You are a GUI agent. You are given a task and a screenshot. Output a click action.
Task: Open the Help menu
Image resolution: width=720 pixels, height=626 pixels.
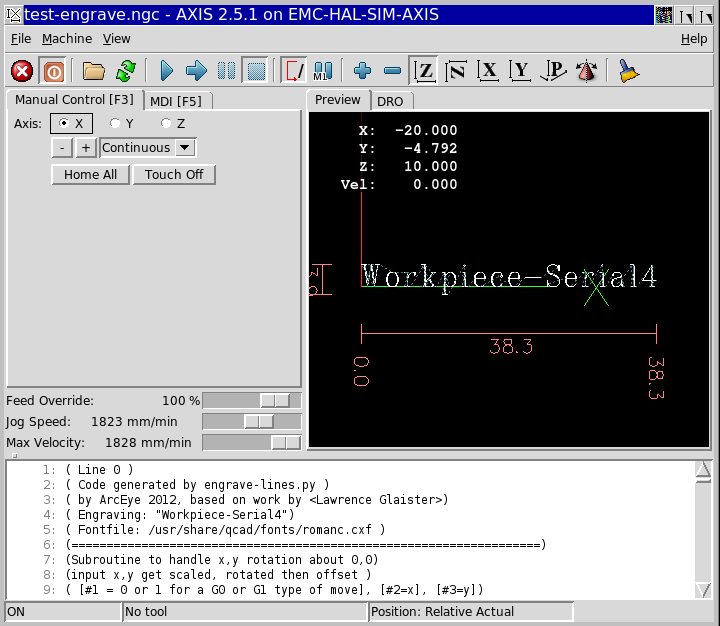[694, 39]
